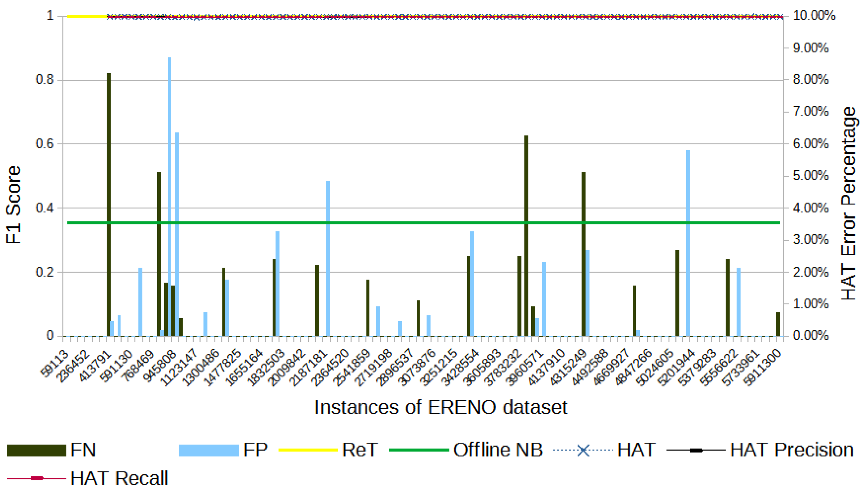This screenshot has height=492, width=868.
Task: Click the right axis value 10.00%
Action: (814, 16)
